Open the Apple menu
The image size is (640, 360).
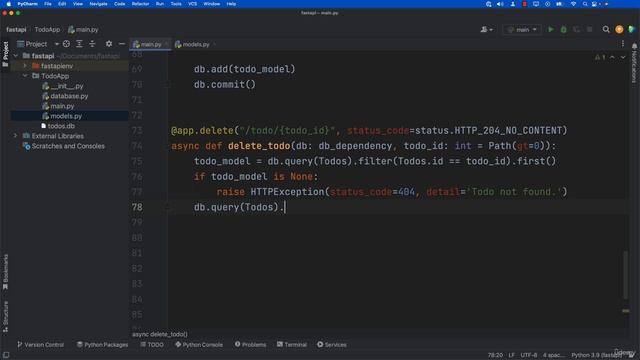pyautogui.click(x=8, y=4)
